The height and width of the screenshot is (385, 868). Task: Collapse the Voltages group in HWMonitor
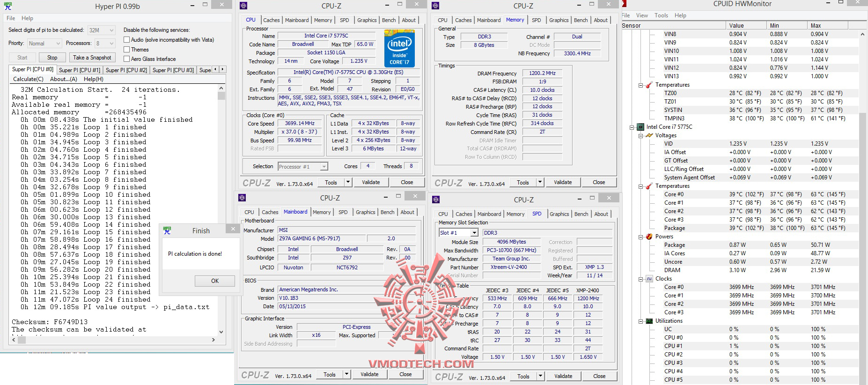pyautogui.click(x=640, y=135)
